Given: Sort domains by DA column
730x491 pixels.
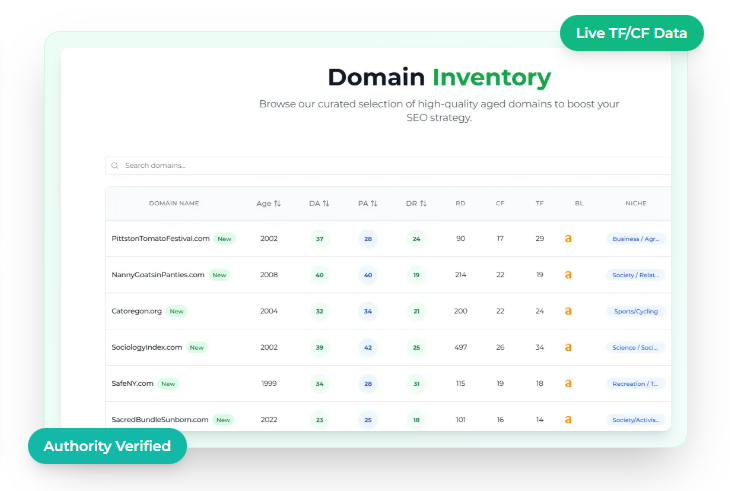Looking at the screenshot, I should (319, 203).
